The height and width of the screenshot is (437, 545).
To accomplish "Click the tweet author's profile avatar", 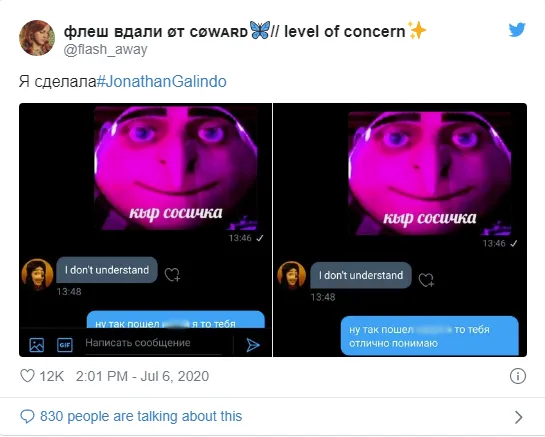I will [x=37, y=38].
